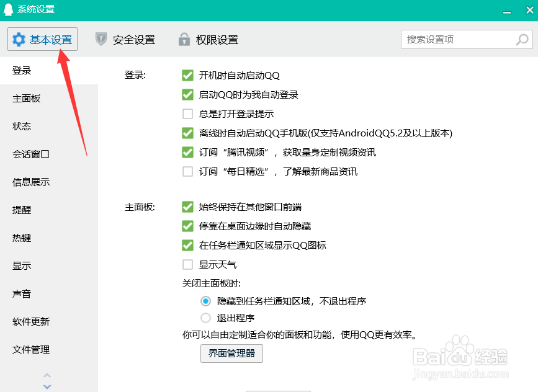Select 登录 in the sidebar

(49, 70)
